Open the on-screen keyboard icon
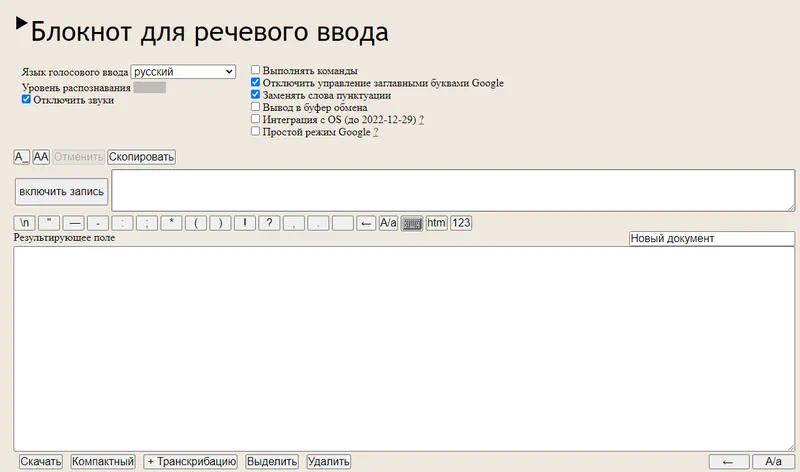800x472 pixels. coord(412,223)
